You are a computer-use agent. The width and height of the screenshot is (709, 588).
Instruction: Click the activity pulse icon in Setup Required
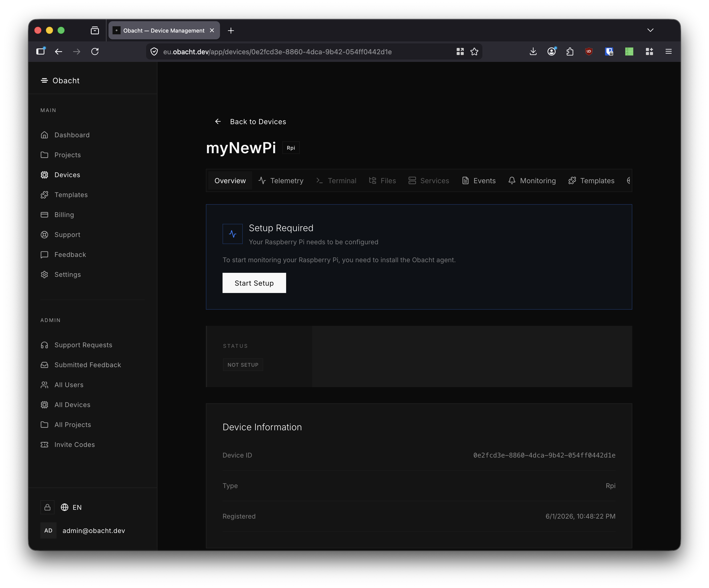[233, 234]
